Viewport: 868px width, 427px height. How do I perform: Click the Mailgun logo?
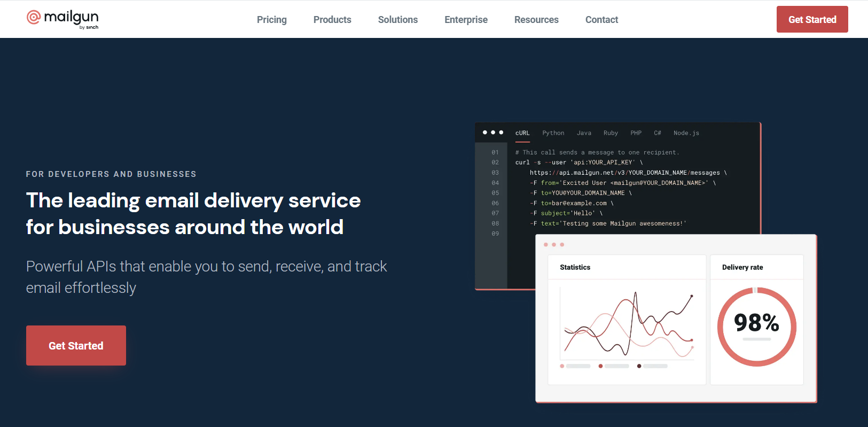(62, 19)
